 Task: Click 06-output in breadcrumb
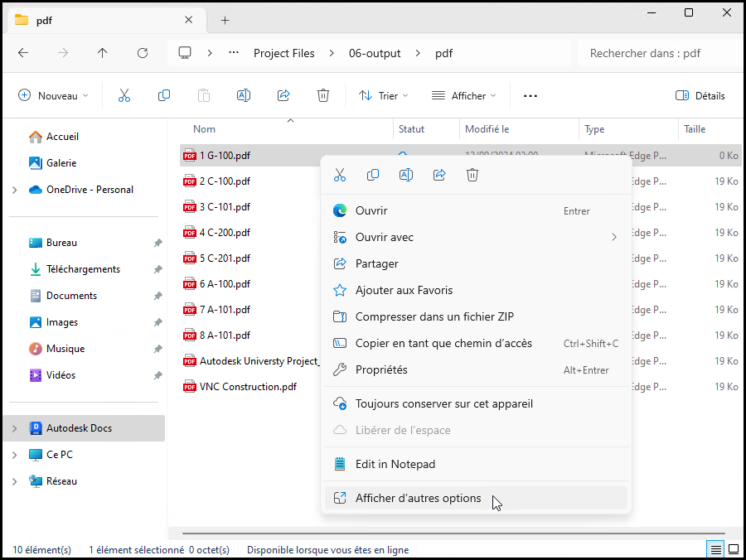tap(375, 53)
